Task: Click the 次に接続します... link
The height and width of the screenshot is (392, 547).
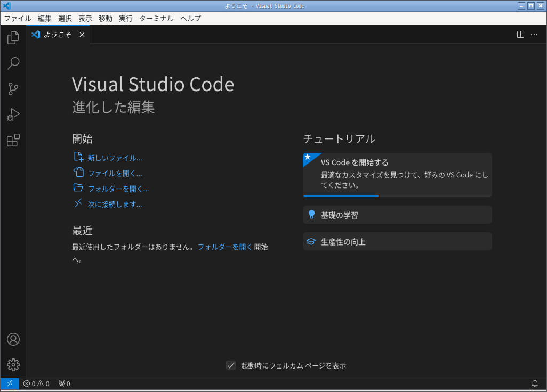Action: point(115,204)
